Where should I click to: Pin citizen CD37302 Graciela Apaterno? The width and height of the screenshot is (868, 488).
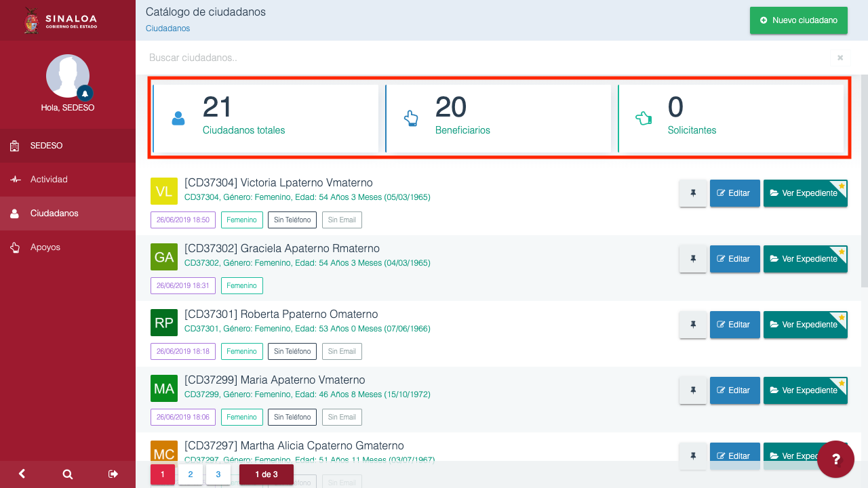point(693,259)
